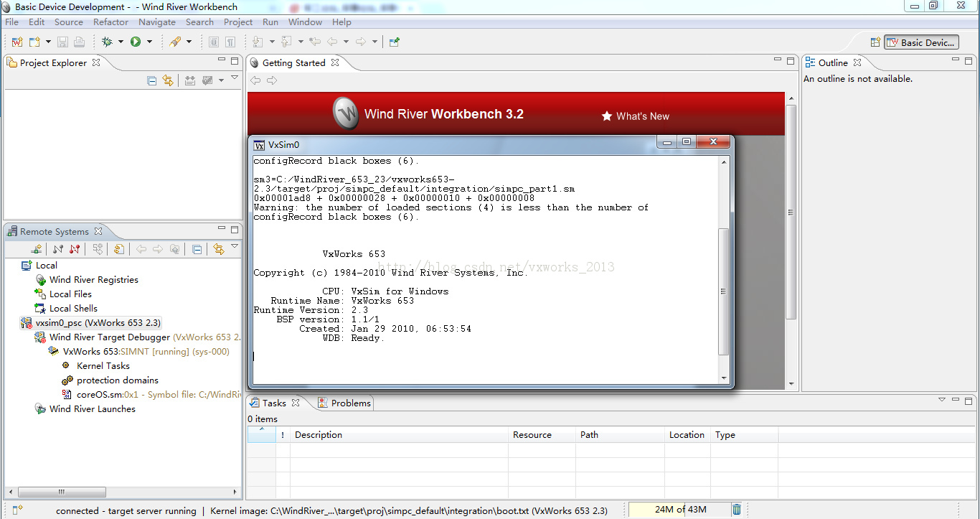The height and width of the screenshot is (519, 980).
Task: Click the Open Perspective icon
Action: [875, 42]
